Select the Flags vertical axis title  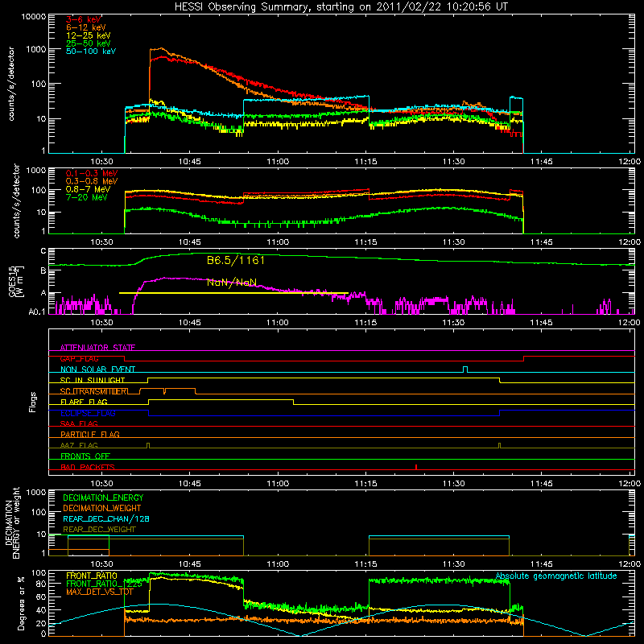coord(33,402)
